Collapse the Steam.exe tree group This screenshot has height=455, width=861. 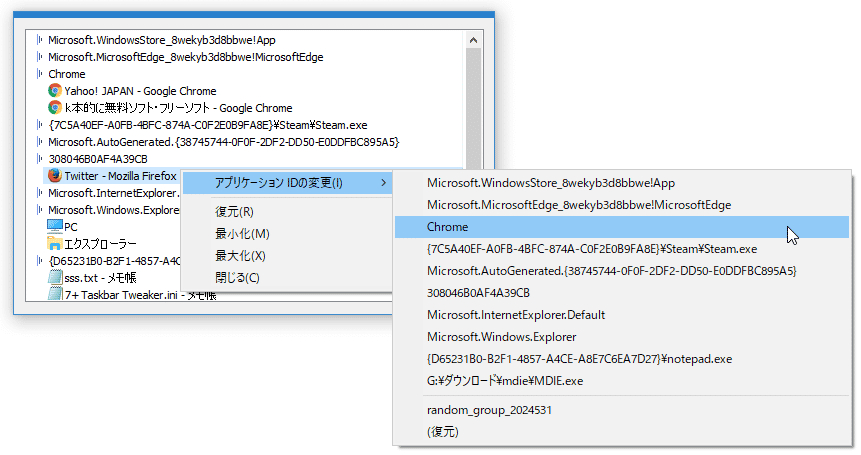40,125
